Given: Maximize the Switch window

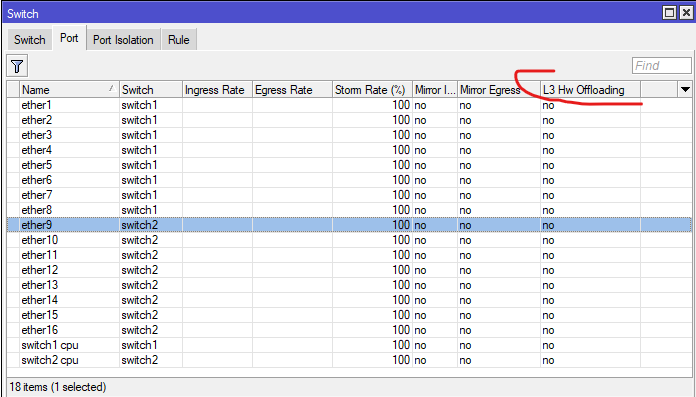Looking at the screenshot, I should (x=669, y=13).
